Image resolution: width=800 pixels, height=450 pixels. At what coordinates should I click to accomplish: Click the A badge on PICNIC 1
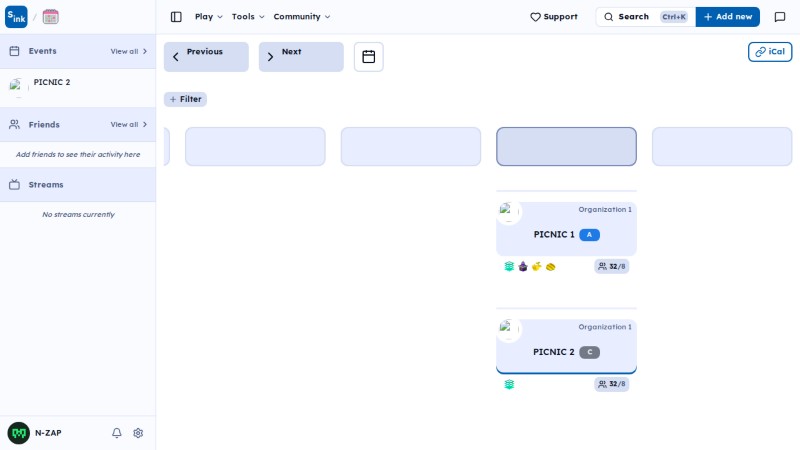click(x=589, y=235)
